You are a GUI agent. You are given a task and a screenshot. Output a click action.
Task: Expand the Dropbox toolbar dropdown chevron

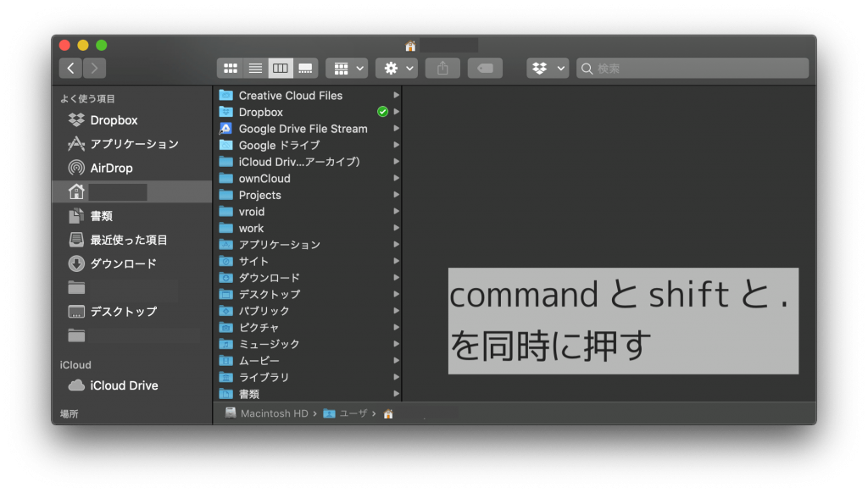click(558, 68)
